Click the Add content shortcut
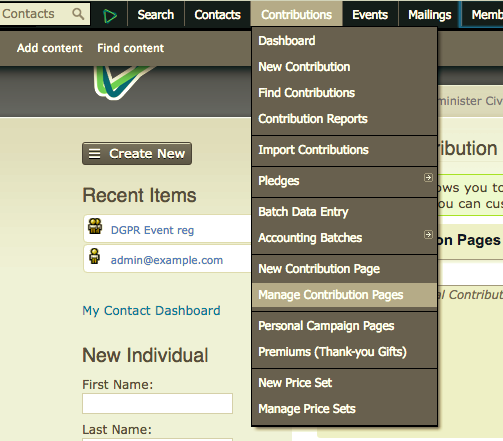503x441 pixels. click(x=50, y=48)
